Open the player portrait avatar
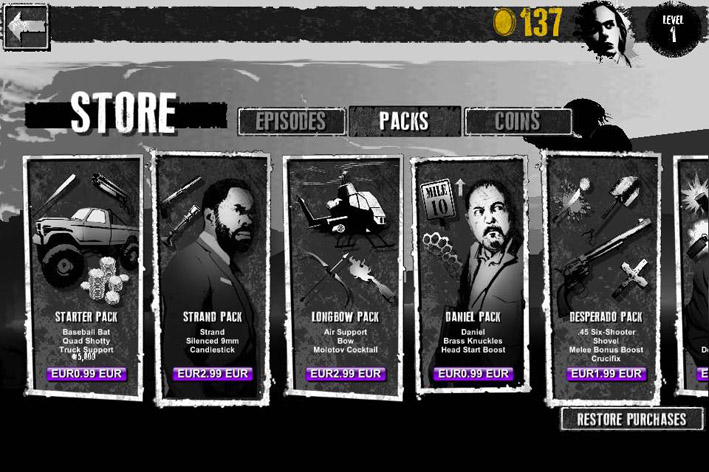Viewport: 709px width, 472px height. tap(605, 31)
